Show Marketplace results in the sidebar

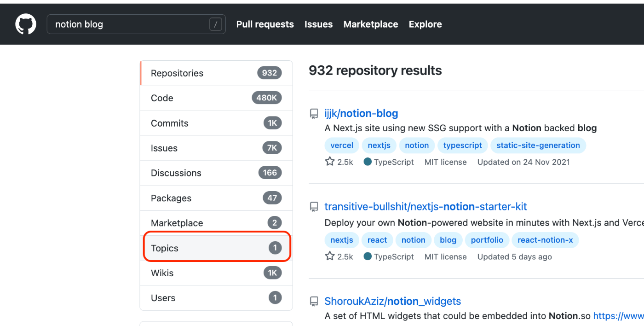(x=216, y=223)
